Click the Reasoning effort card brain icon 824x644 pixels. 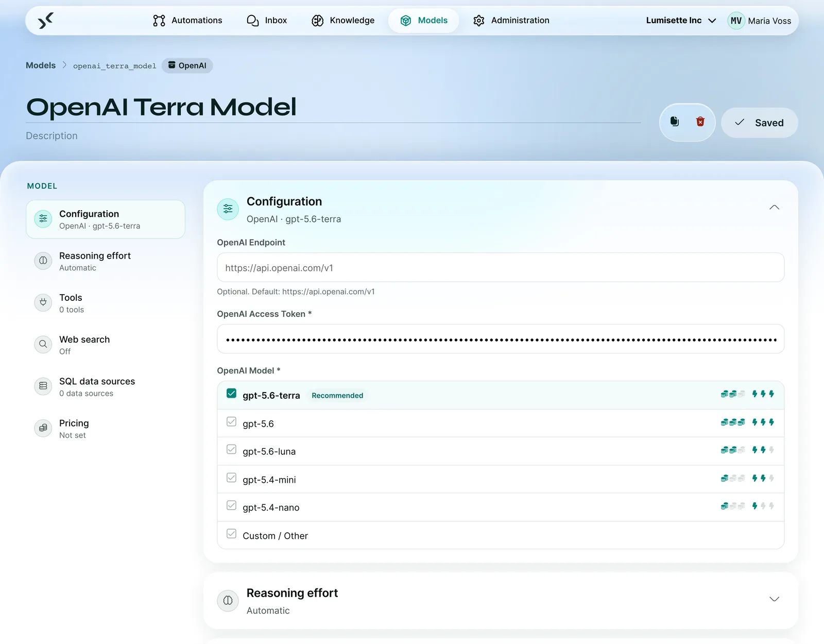[x=228, y=601]
